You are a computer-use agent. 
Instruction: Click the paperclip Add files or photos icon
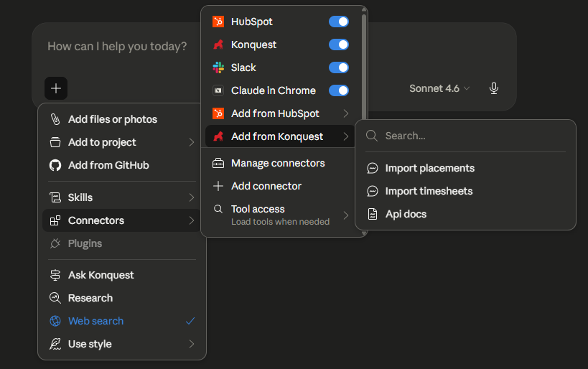tap(55, 119)
